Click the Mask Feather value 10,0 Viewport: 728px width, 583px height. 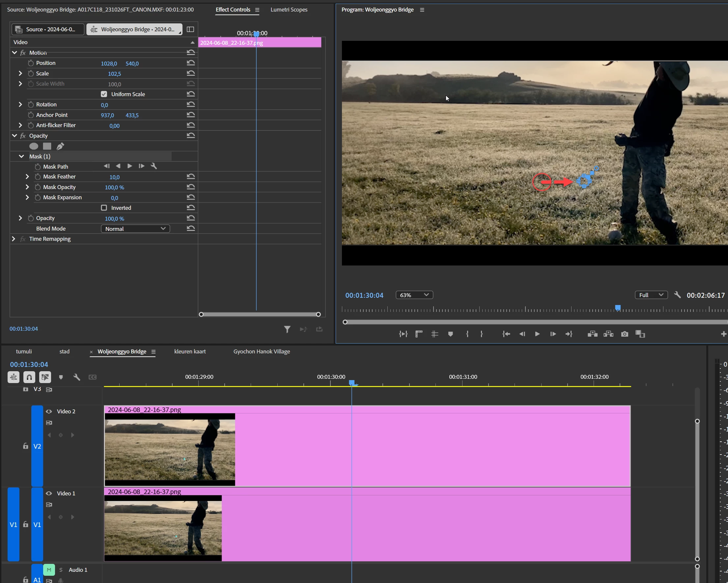coord(114,177)
